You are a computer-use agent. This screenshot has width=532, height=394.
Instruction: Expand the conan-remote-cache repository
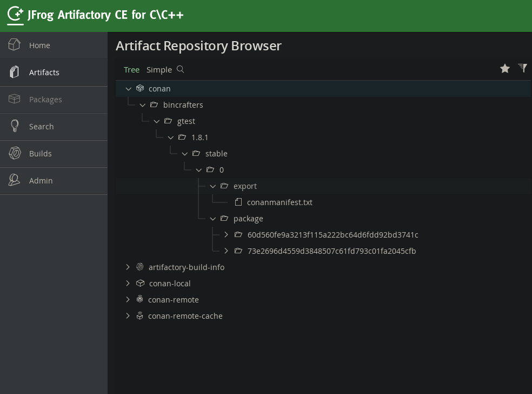pyautogui.click(x=128, y=316)
